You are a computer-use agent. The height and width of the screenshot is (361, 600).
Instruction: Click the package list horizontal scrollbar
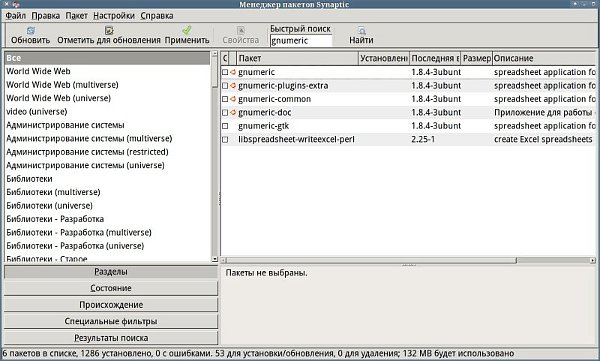click(372, 260)
